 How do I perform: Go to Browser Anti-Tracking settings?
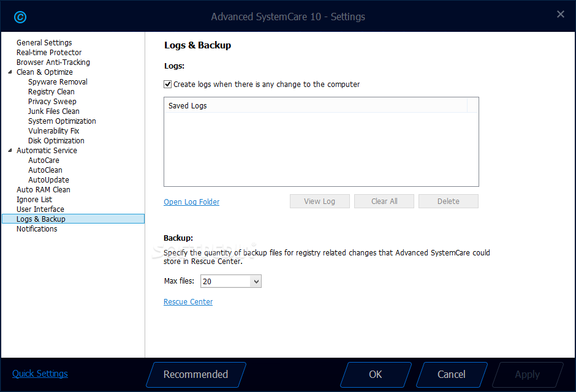coord(53,62)
